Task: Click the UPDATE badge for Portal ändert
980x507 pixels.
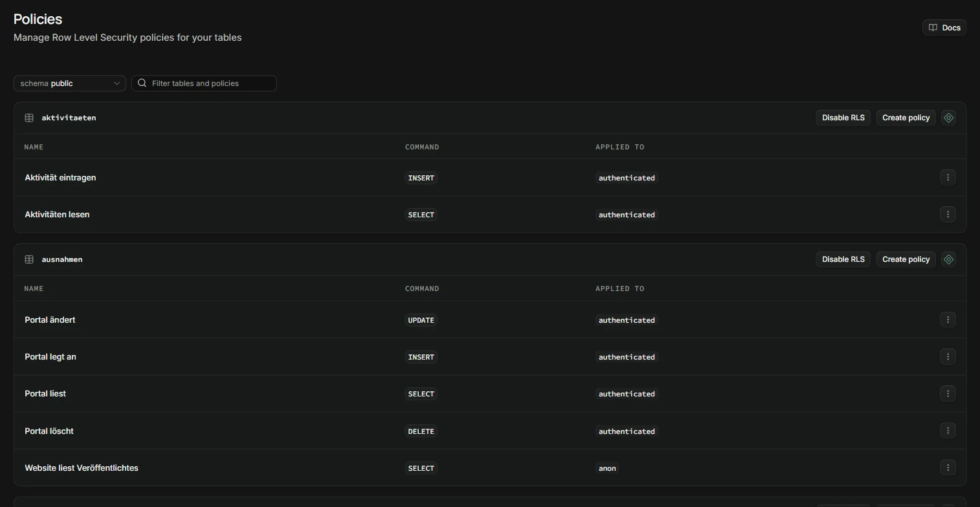Action: tap(421, 320)
